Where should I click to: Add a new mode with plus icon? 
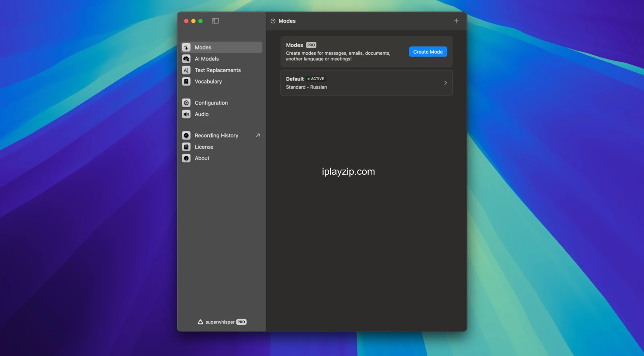click(x=456, y=21)
